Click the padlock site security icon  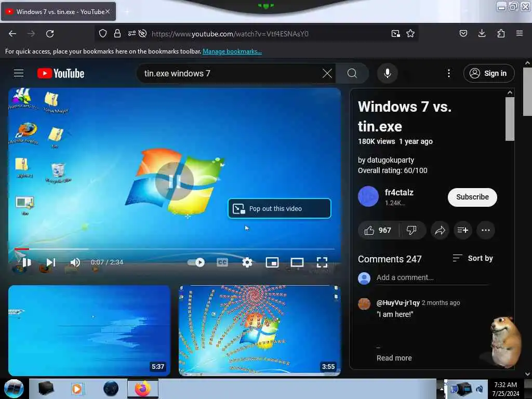pyautogui.click(x=117, y=33)
